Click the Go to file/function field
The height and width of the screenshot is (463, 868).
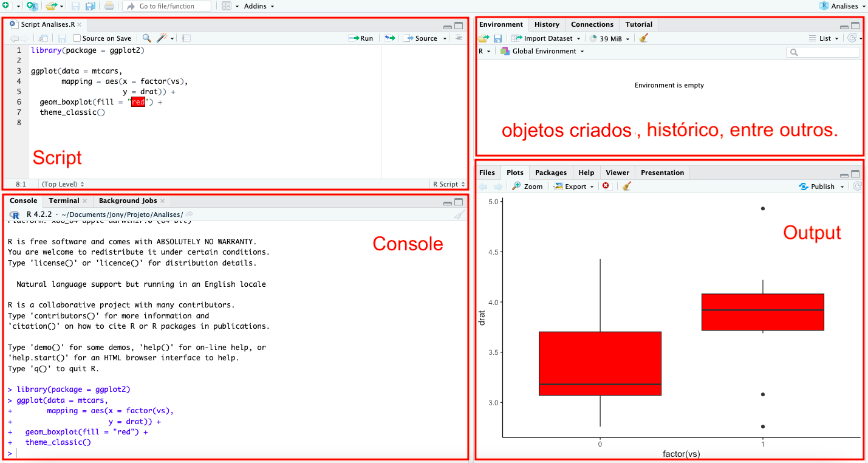point(167,6)
